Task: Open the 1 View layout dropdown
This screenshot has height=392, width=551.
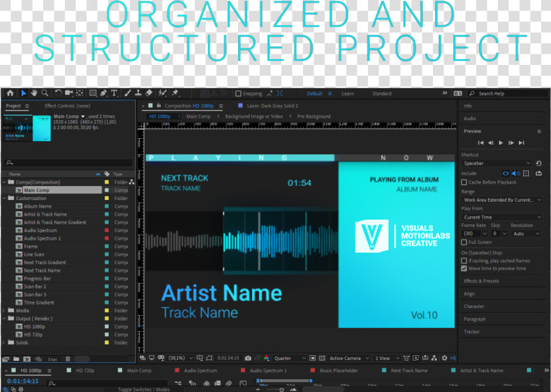Action: coord(387,359)
